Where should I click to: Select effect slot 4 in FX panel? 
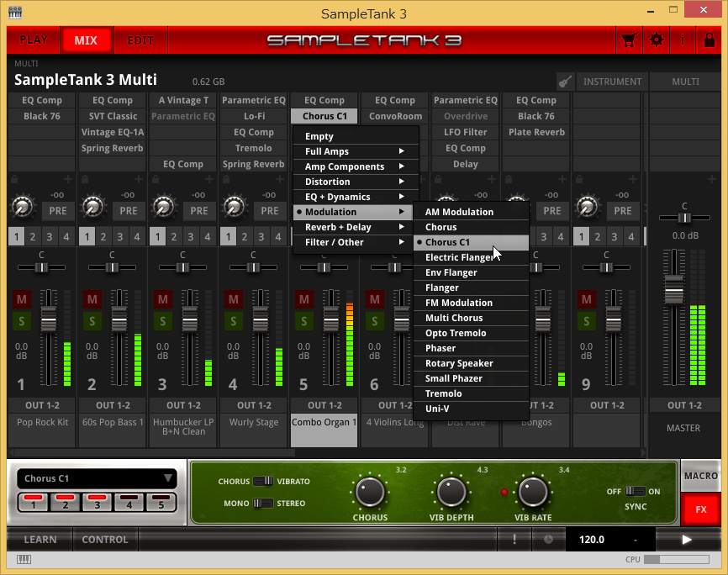[x=129, y=503]
